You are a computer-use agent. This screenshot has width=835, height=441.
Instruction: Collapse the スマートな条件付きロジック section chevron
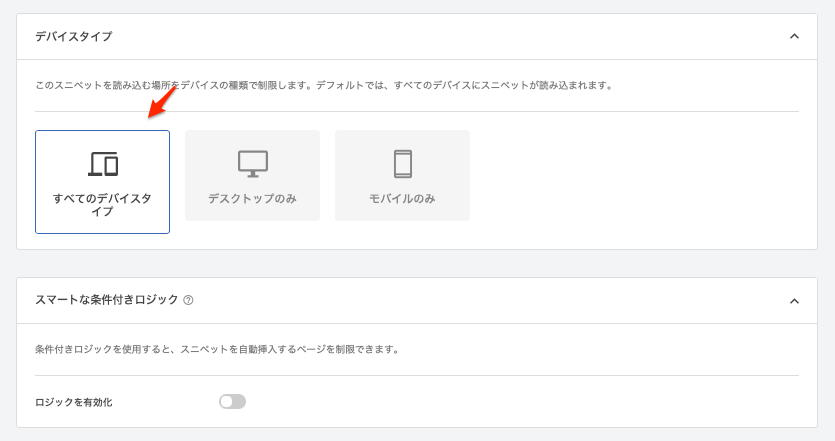click(794, 301)
